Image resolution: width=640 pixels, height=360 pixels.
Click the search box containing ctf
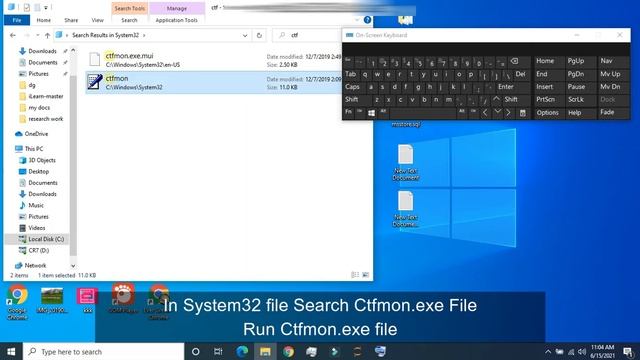(x=307, y=36)
